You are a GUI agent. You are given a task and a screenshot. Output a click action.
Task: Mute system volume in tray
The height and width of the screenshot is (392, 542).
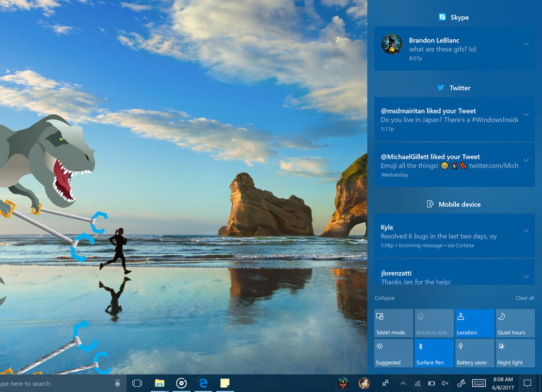tap(445, 383)
